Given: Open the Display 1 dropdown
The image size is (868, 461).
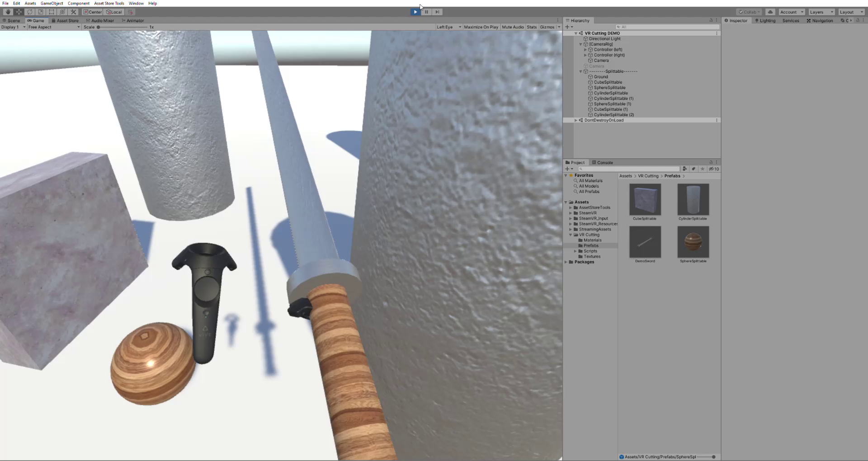Looking at the screenshot, I should click(13, 27).
